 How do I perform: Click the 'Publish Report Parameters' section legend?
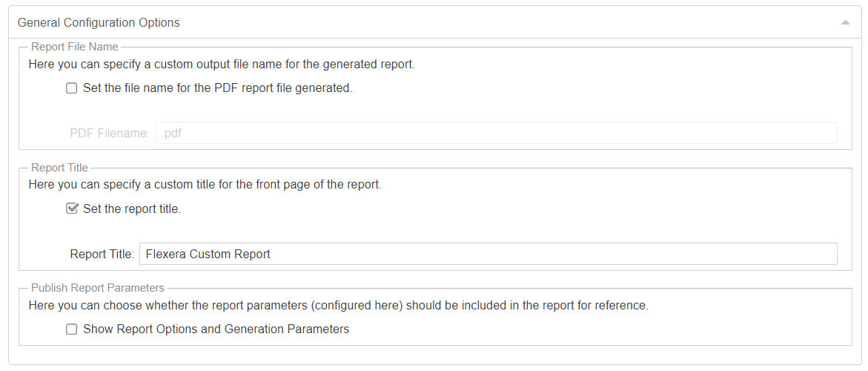coord(98,288)
